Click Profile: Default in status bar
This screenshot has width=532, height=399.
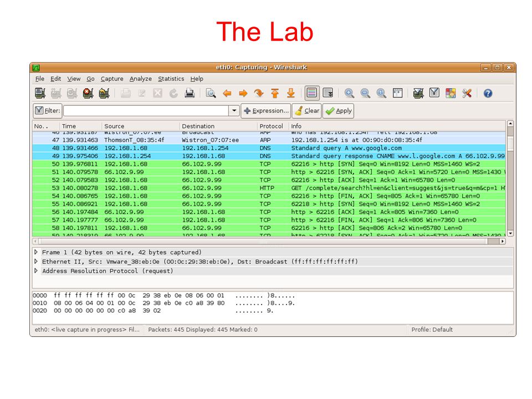pos(432,329)
